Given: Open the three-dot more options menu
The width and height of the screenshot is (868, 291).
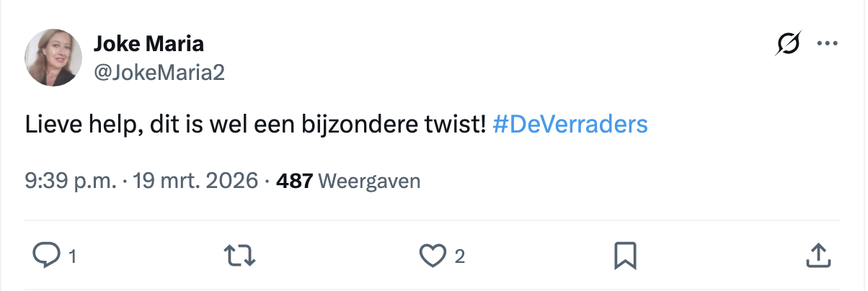Looking at the screenshot, I should [x=826, y=45].
